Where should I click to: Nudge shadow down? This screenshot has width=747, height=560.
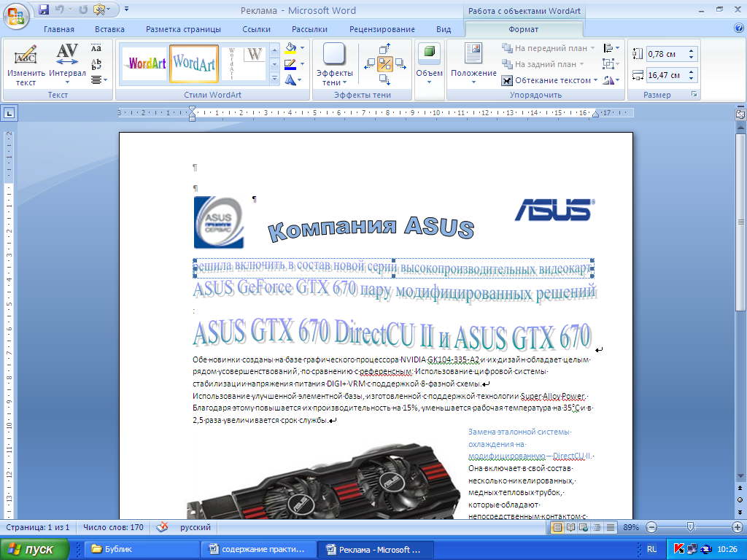385,79
